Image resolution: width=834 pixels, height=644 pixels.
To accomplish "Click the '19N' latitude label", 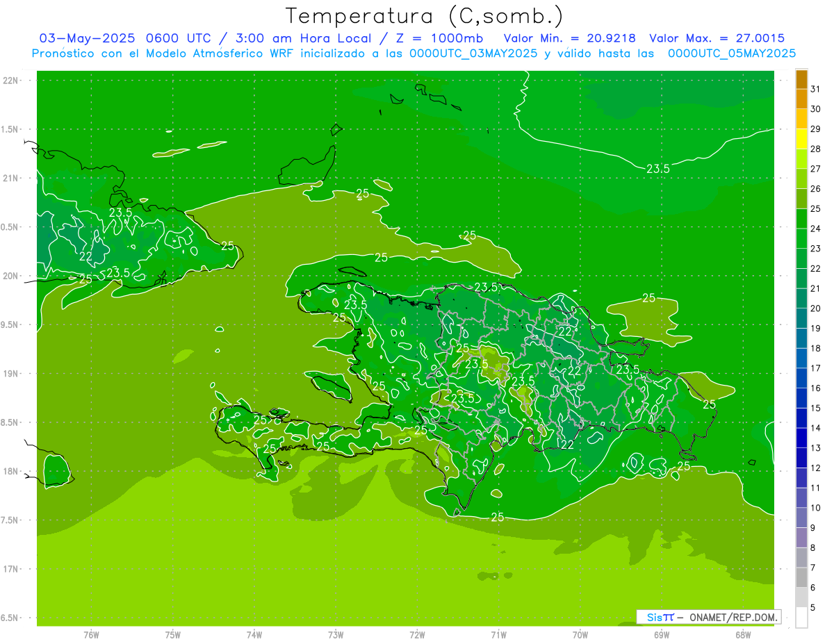I will click(12, 374).
